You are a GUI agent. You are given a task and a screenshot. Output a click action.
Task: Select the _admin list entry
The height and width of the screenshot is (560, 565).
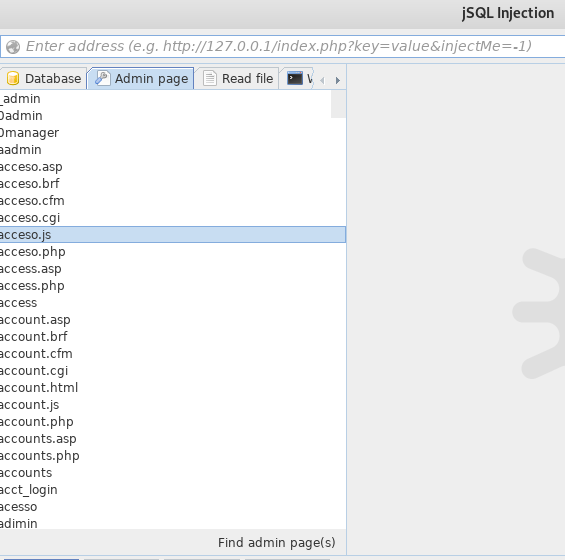pyautogui.click(x=173, y=99)
